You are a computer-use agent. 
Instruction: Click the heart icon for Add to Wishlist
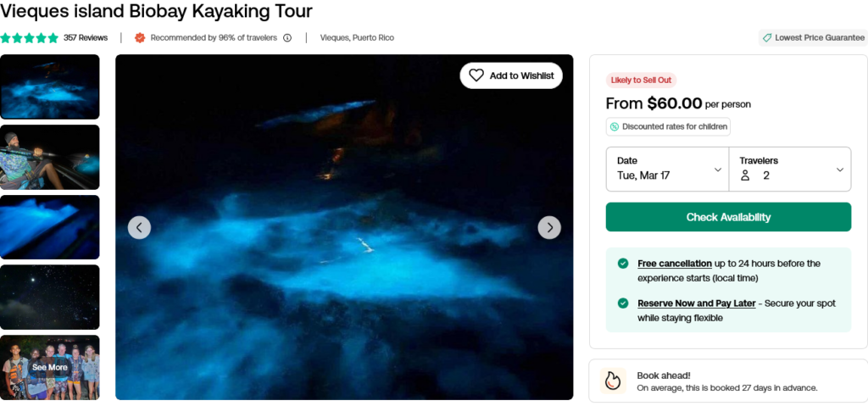pyautogui.click(x=476, y=75)
